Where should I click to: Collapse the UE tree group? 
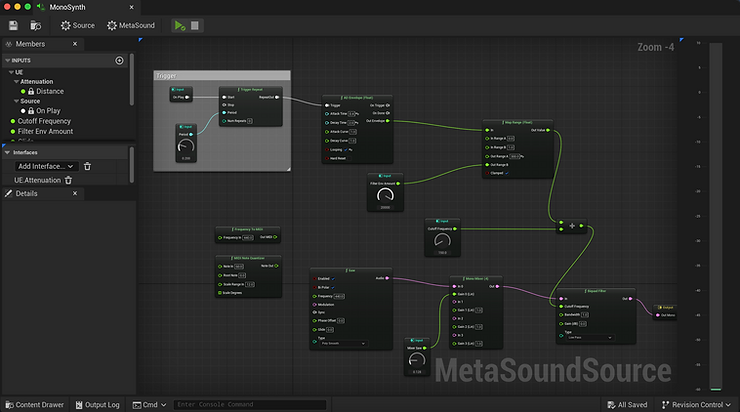point(11,72)
